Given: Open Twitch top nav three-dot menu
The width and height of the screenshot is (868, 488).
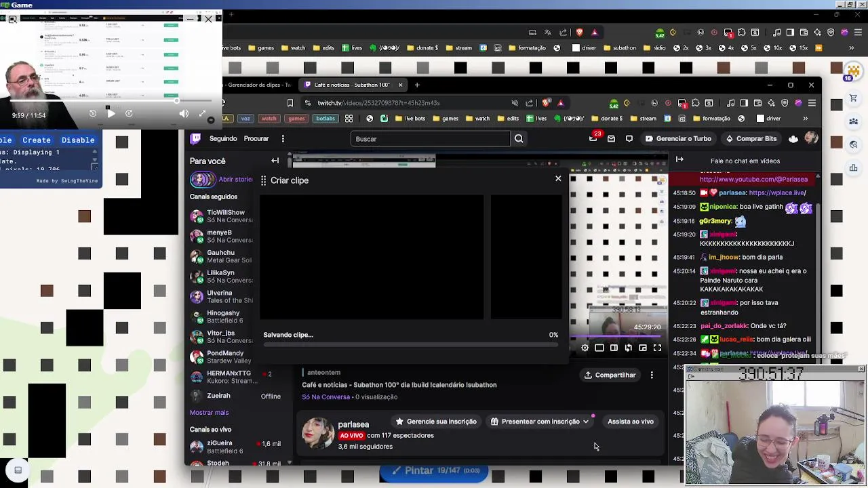Looking at the screenshot, I should (283, 139).
